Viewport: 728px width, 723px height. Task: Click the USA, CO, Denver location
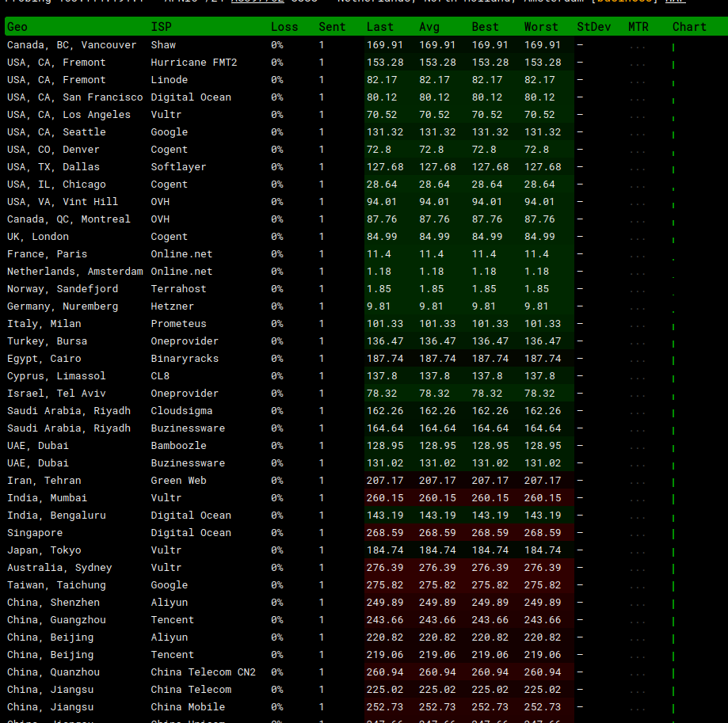coord(53,150)
